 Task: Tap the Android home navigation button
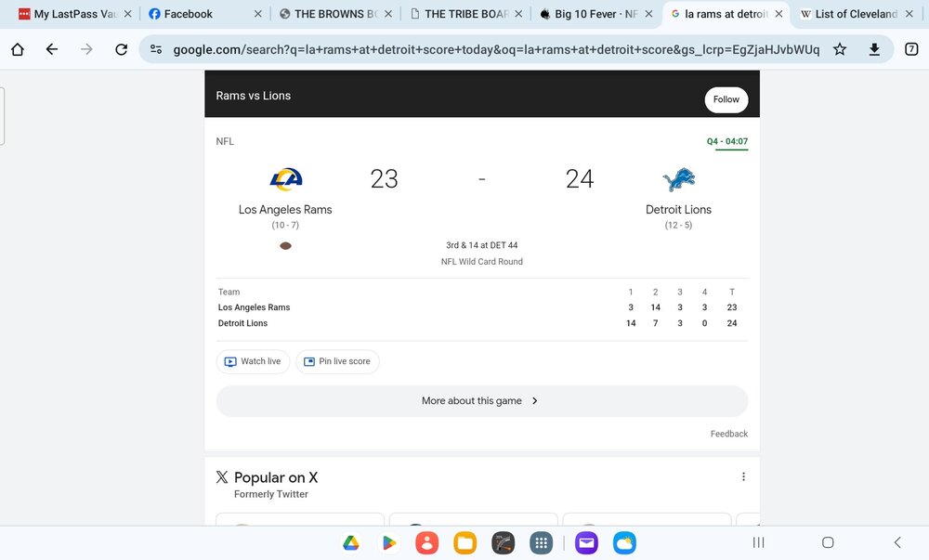828,542
